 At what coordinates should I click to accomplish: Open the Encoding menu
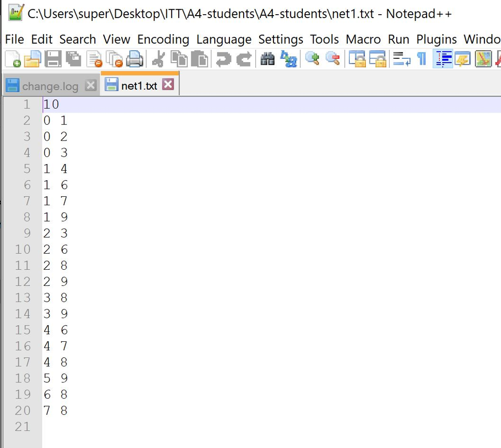tap(163, 39)
